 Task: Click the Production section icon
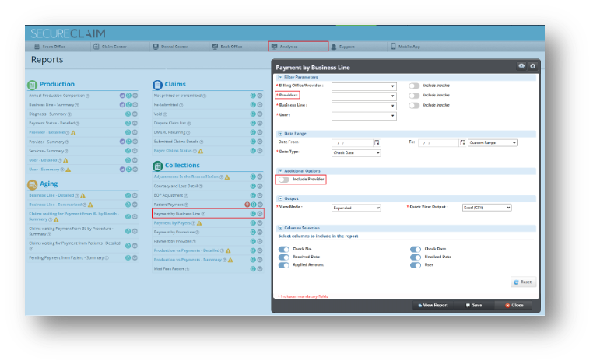tap(32, 84)
